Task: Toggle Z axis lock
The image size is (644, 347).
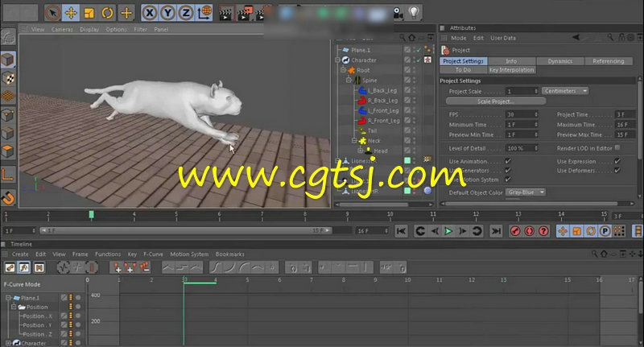Action: click(x=186, y=13)
